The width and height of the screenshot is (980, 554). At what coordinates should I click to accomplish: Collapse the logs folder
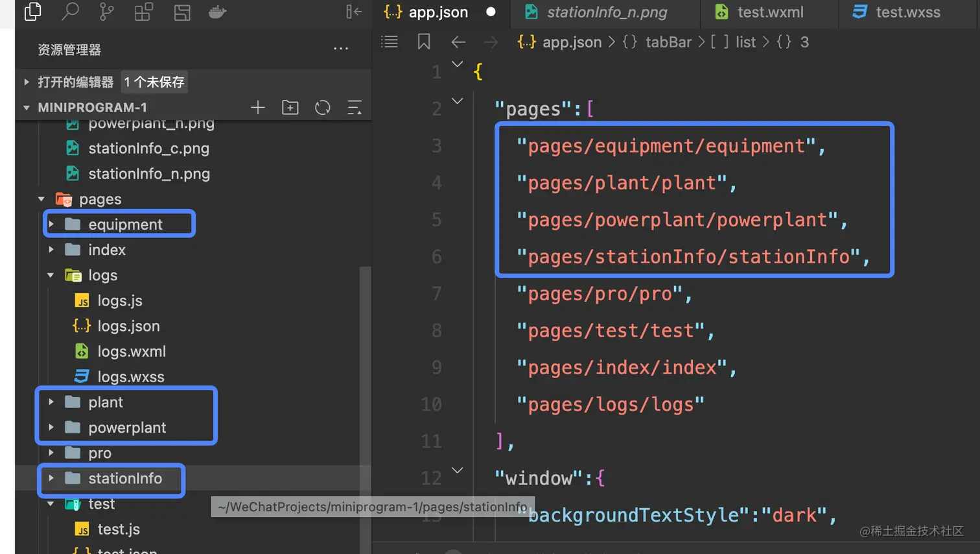pos(51,275)
